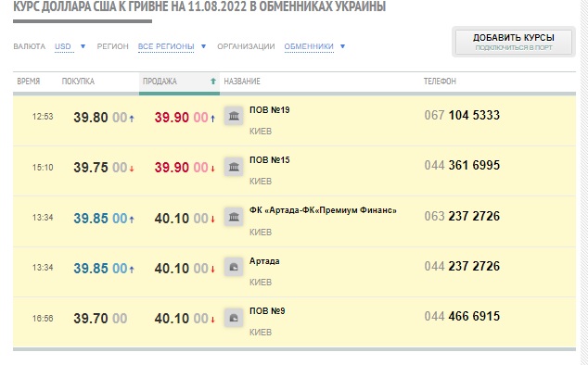The width and height of the screenshot is (588, 365).
Task: Click the blue up arrow next to 39.80 purchase rate
Action: click(x=132, y=119)
